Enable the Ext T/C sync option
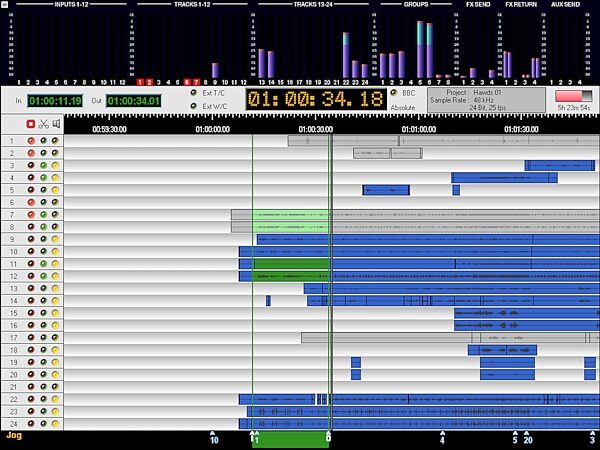 coord(194,93)
